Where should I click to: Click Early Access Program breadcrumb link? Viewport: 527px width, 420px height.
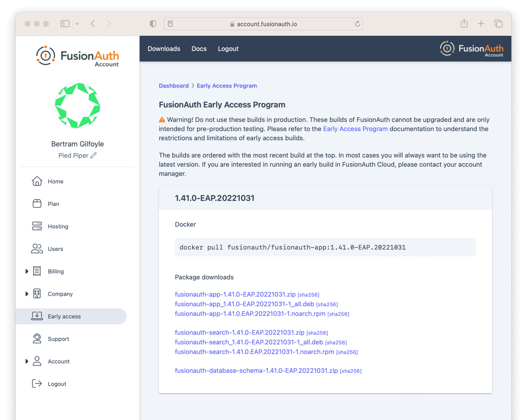[x=227, y=86]
